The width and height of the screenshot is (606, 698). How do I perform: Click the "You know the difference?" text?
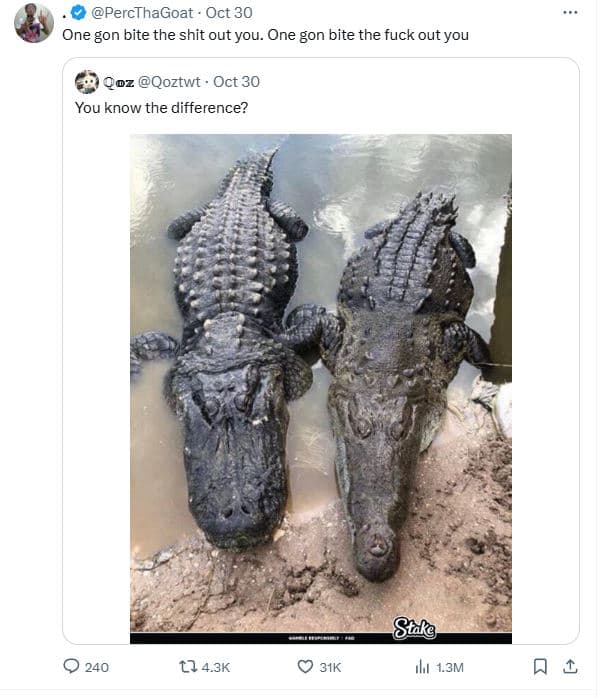pos(161,107)
